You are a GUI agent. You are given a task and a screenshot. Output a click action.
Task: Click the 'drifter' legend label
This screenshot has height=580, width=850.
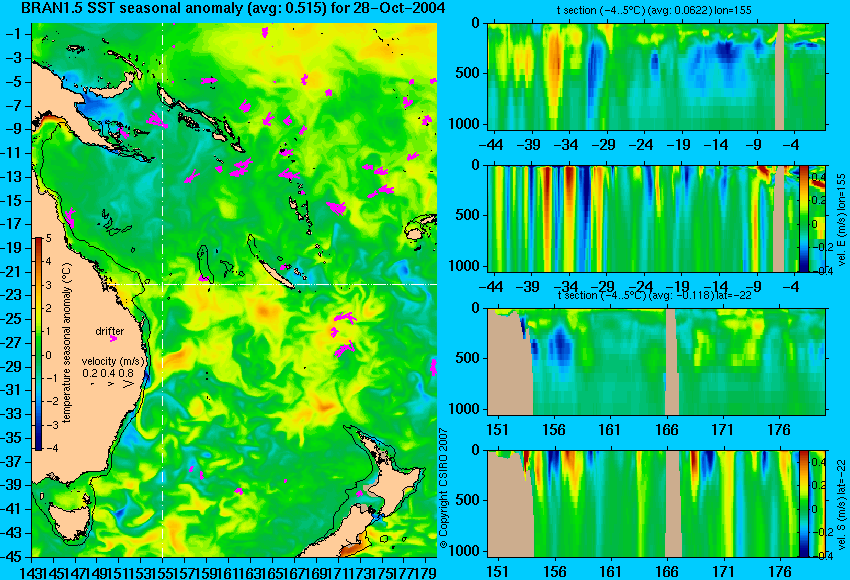(x=110, y=331)
